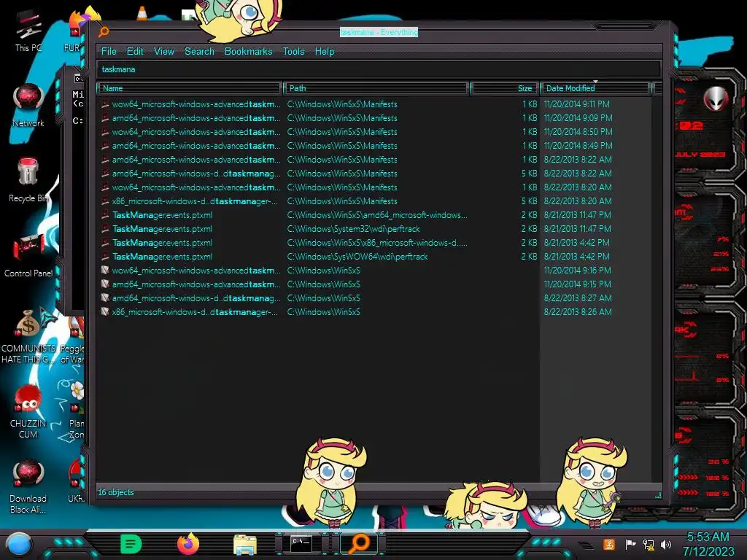Click the Java update tray icon
This screenshot has width=747, height=560.
point(608,544)
